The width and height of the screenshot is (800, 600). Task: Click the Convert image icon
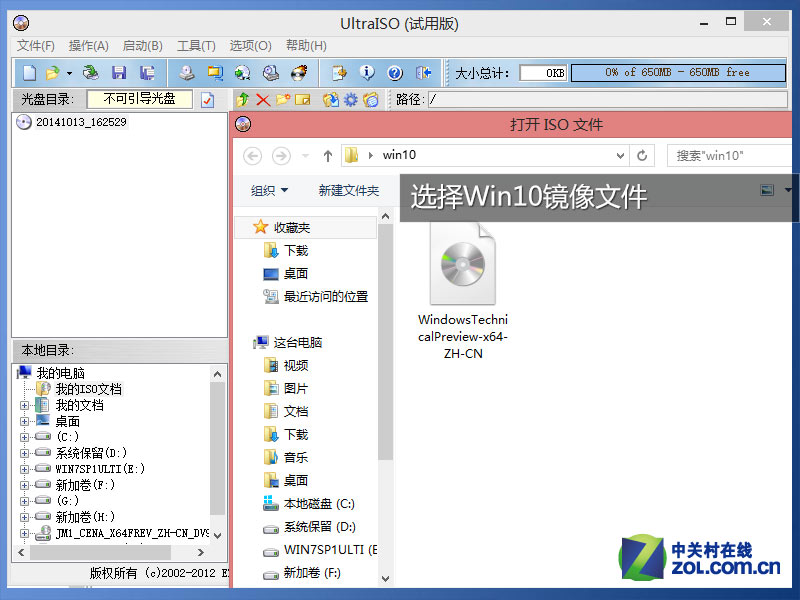point(242,73)
